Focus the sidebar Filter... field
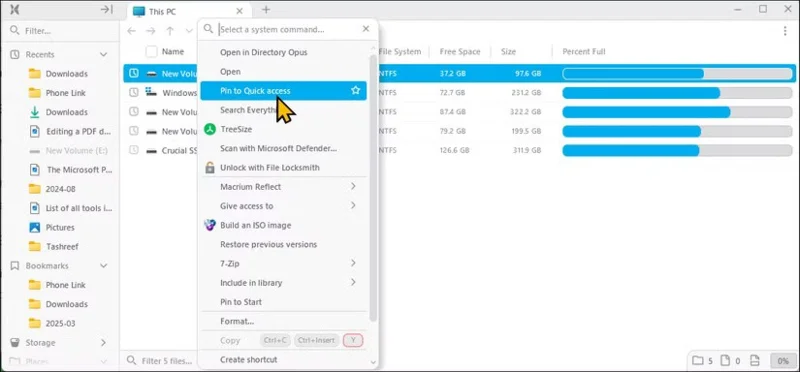Screen dimensions: 800x372 (65, 31)
